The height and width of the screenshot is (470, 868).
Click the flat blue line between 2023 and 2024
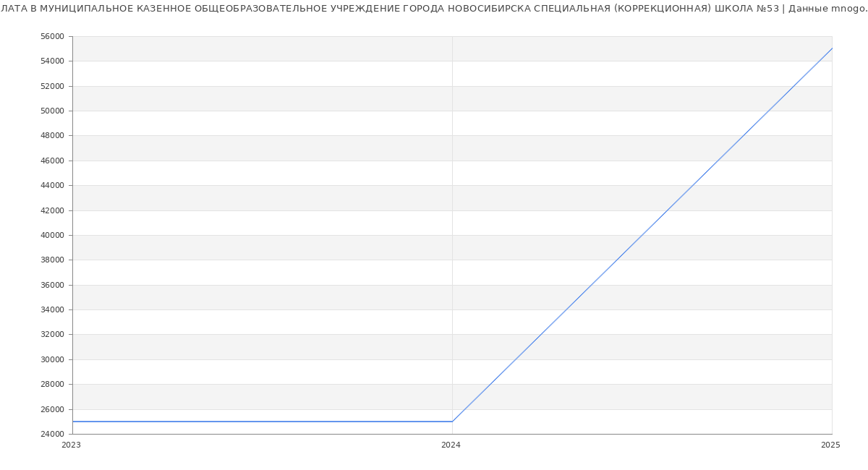pos(260,422)
